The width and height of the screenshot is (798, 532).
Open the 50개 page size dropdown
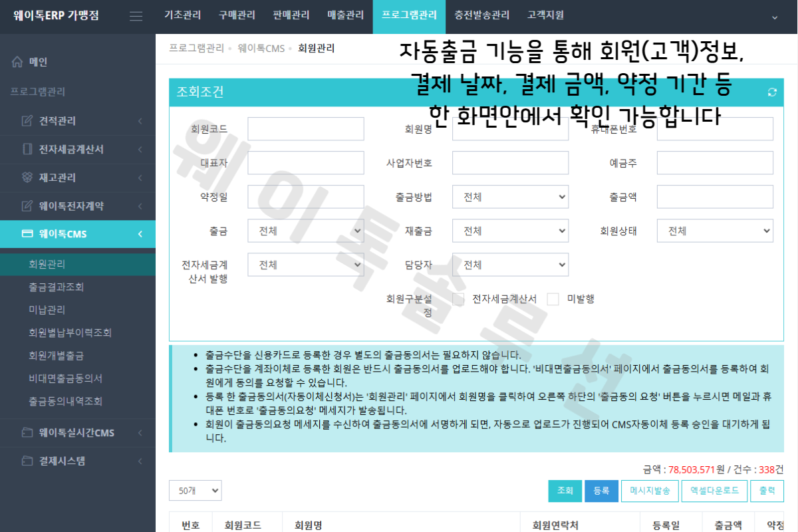[x=195, y=491]
